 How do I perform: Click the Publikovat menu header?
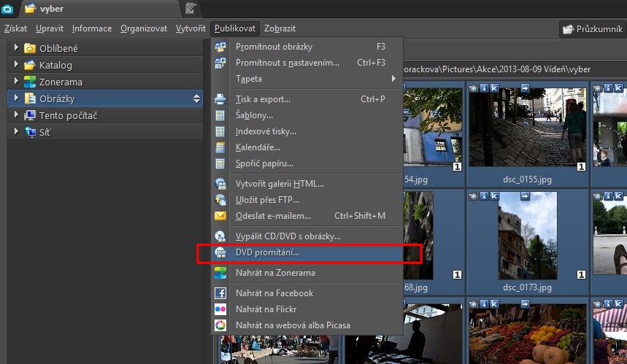coord(235,28)
